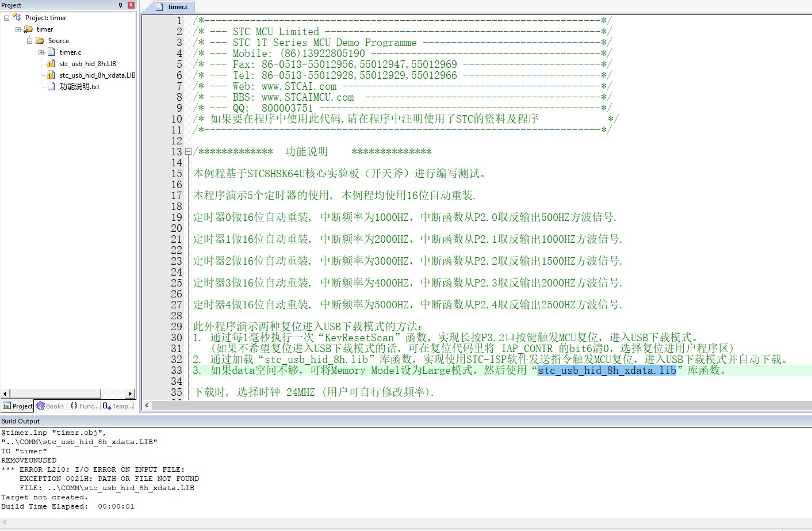Collapse the 'Source' group node
Image resolution: width=812 pixels, height=531 pixels.
[x=29, y=41]
